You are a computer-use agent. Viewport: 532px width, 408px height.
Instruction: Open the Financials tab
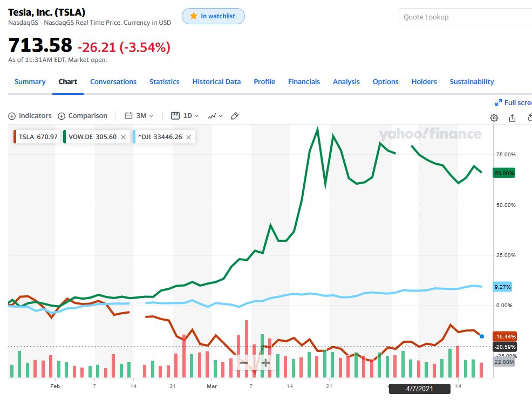pos(304,82)
